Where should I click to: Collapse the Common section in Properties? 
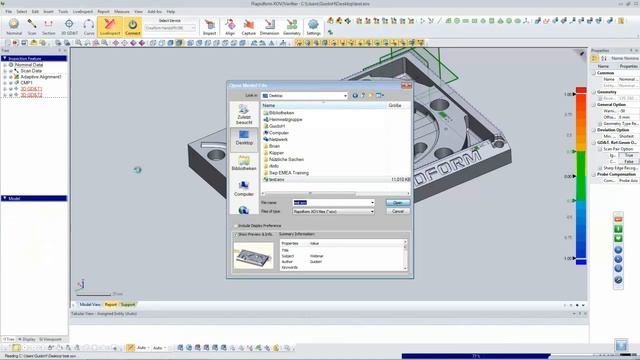coord(594,73)
